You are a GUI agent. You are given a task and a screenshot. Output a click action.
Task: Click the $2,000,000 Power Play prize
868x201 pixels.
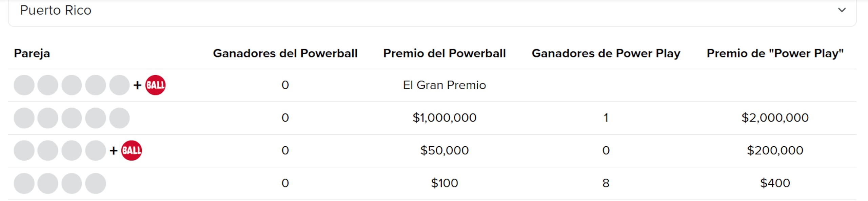coord(775,117)
